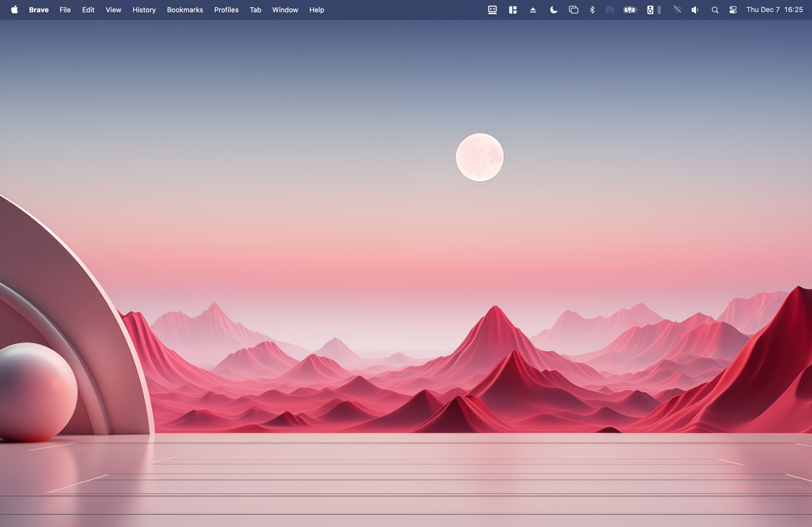Toggle Do Not Disturb moon icon
The image size is (812, 527).
click(x=553, y=10)
